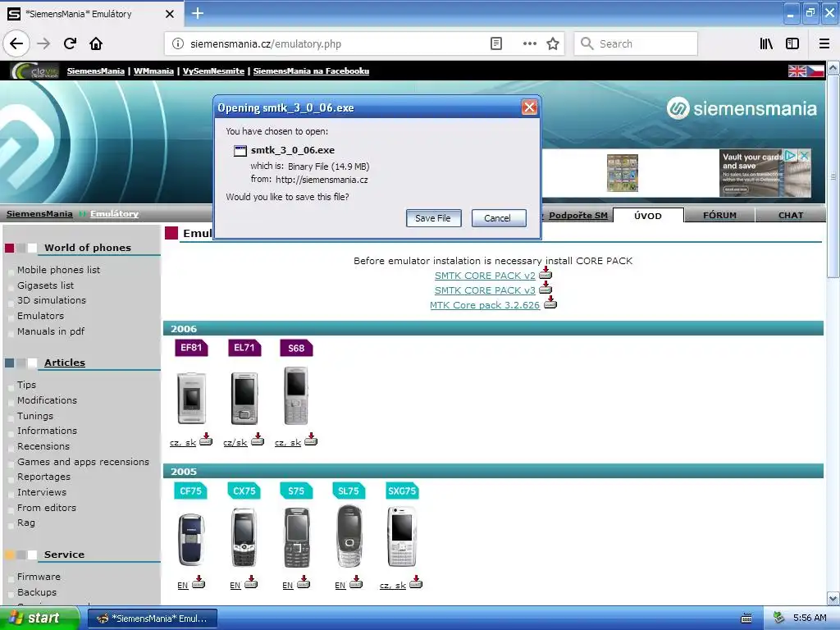This screenshot has width=840, height=630.
Task: Bookmark this page with the star icon
Action: pos(553,44)
